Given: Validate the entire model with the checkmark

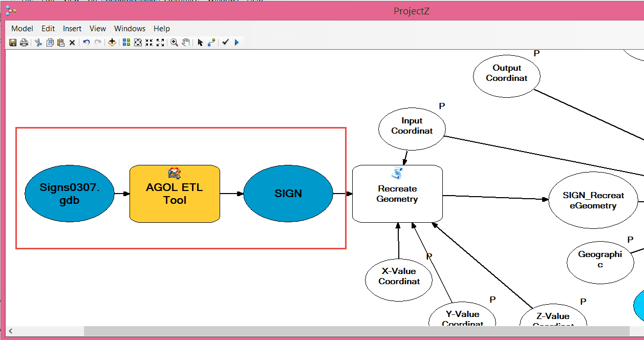Looking at the screenshot, I should (225, 42).
